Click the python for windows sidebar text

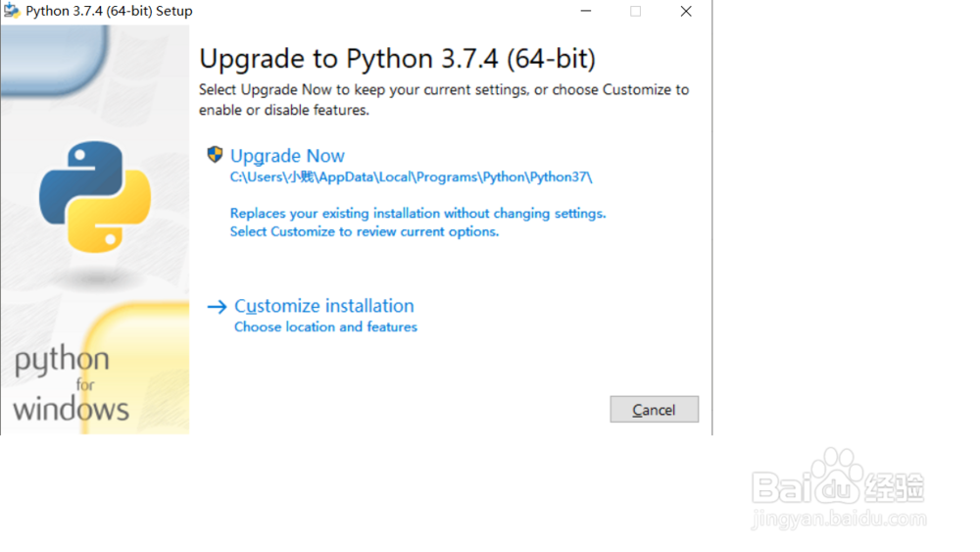tap(71, 383)
